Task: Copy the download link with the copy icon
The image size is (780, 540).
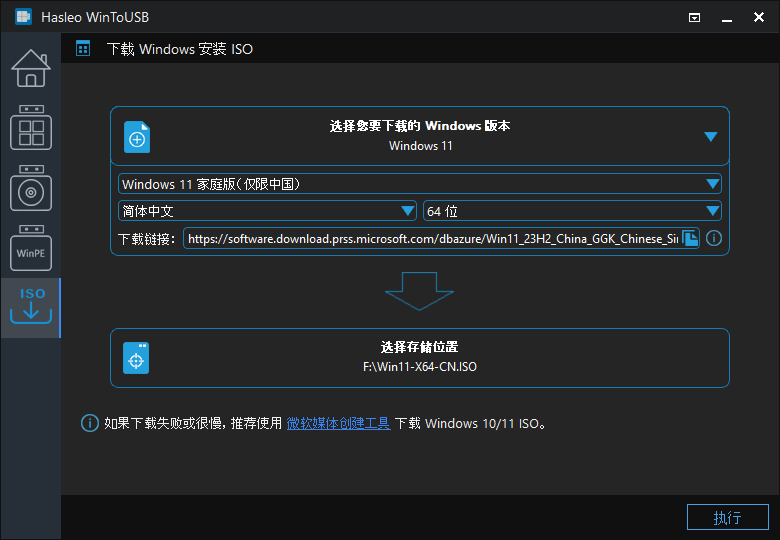Action: click(690, 238)
